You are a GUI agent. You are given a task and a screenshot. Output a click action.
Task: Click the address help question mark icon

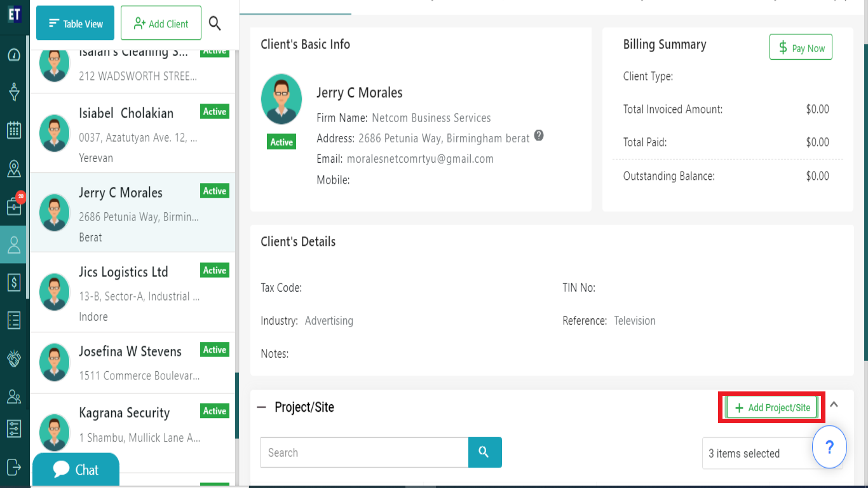point(539,135)
